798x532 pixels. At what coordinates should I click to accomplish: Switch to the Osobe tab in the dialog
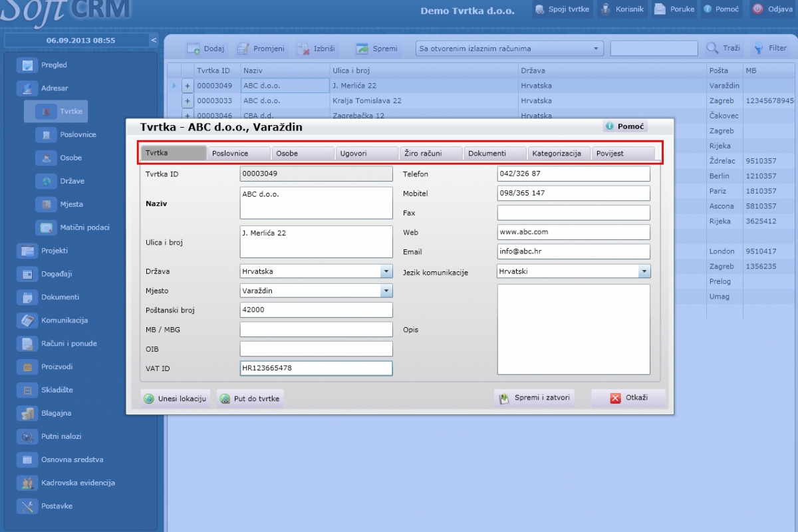pos(303,154)
